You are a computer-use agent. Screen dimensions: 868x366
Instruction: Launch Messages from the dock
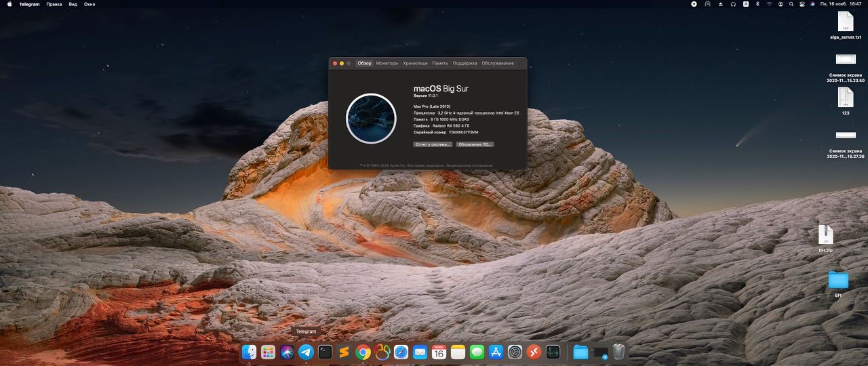[477, 352]
